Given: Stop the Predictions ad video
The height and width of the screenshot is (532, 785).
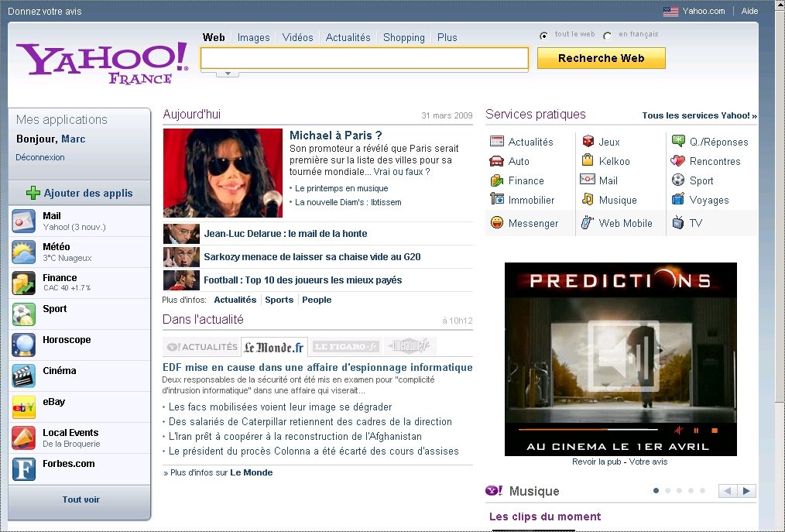Looking at the screenshot, I should tap(715, 431).
